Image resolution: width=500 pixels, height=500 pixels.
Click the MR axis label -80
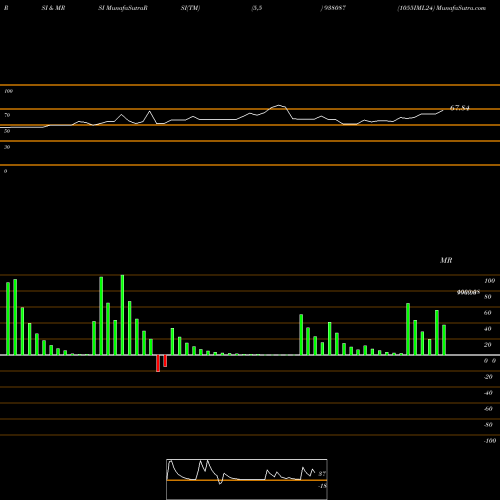(488, 425)
